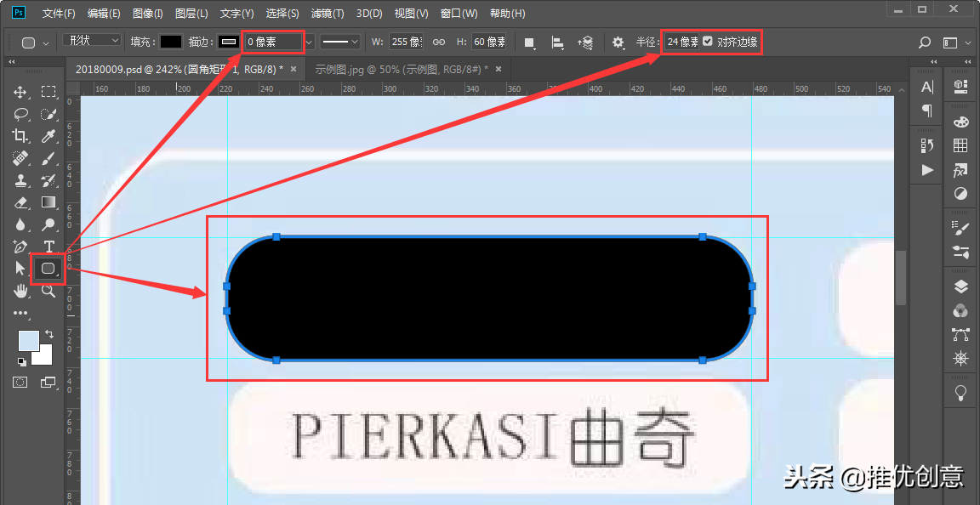Select the Hand tool
This screenshot has height=505, width=980.
tap(20, 291)
